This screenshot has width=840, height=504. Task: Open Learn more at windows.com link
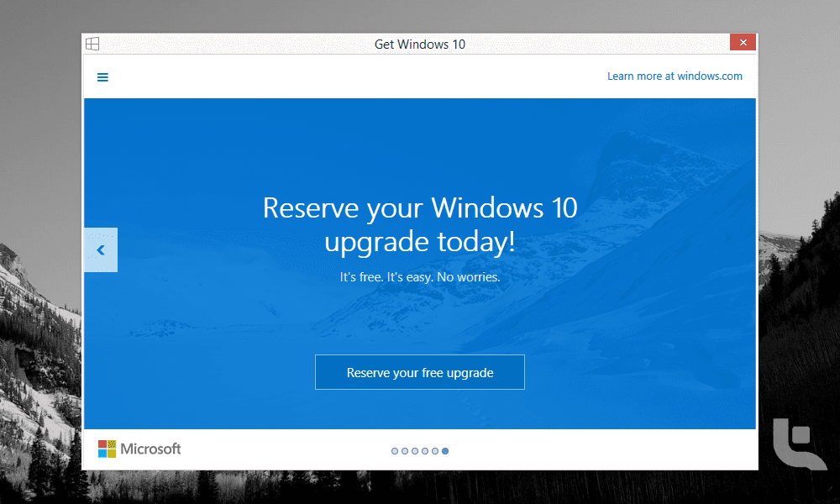[x=675, y=76]
